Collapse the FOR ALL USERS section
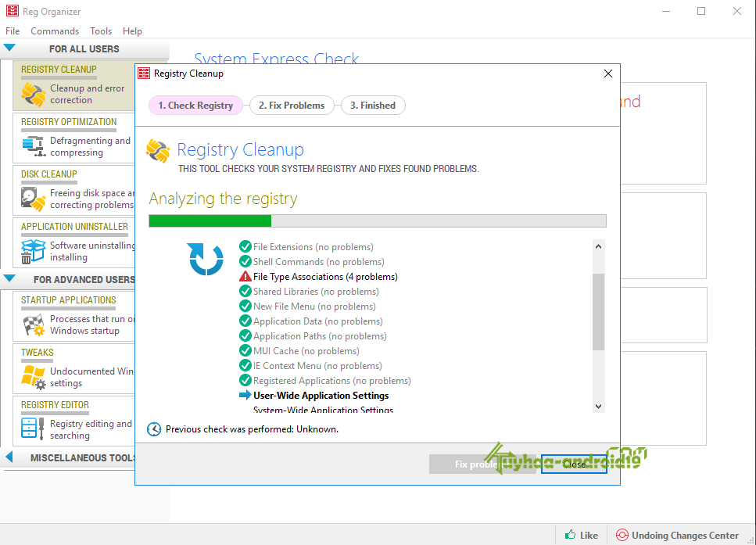Image resolution: width=756 pixels, height=545 pixels. tap(9, 48)
